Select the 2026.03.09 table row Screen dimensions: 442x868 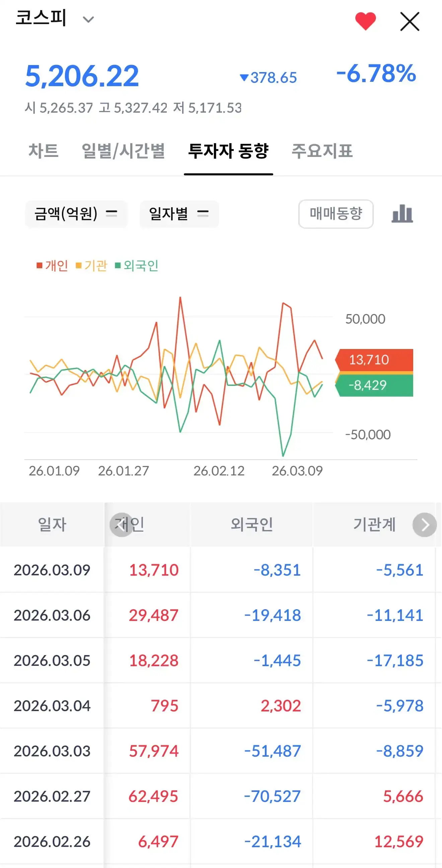tap(52, 570)
